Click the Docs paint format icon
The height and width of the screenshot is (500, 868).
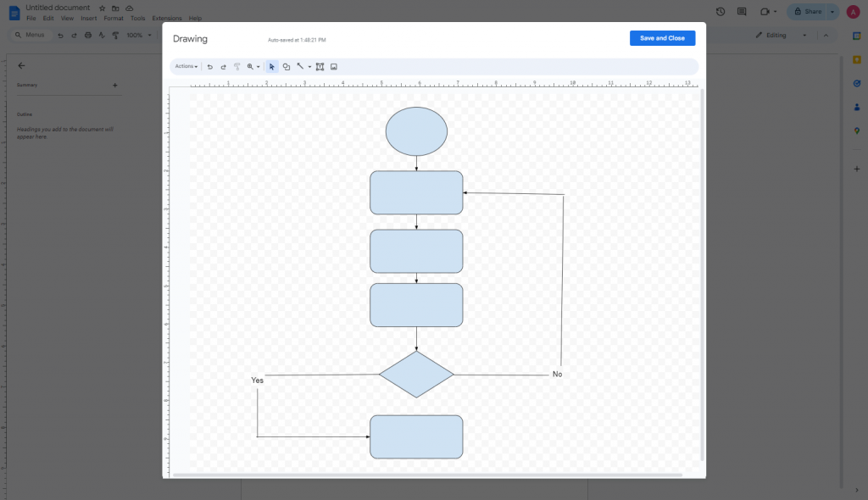click(x=115, y=36)
